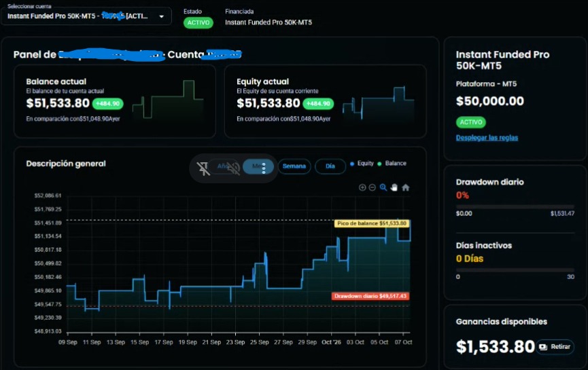The height and width of the screenshot is (370, 588).
Task: Click the Financiada Instant Funded Pro 50K-MT5 text
Action: pos(268,22)
